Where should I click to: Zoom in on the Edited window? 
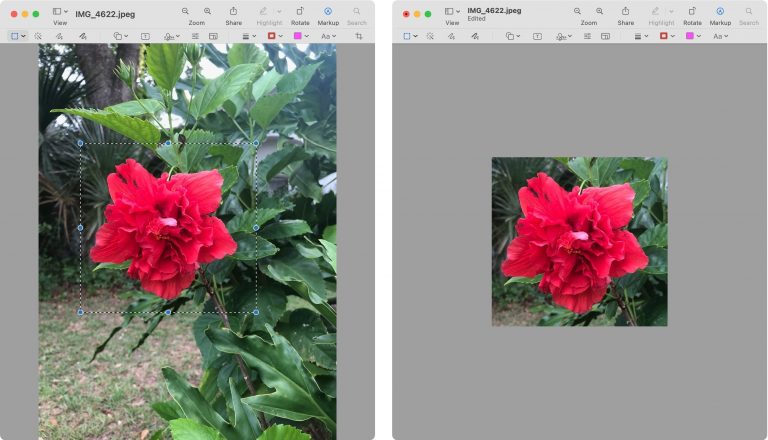tap(600, 11)
